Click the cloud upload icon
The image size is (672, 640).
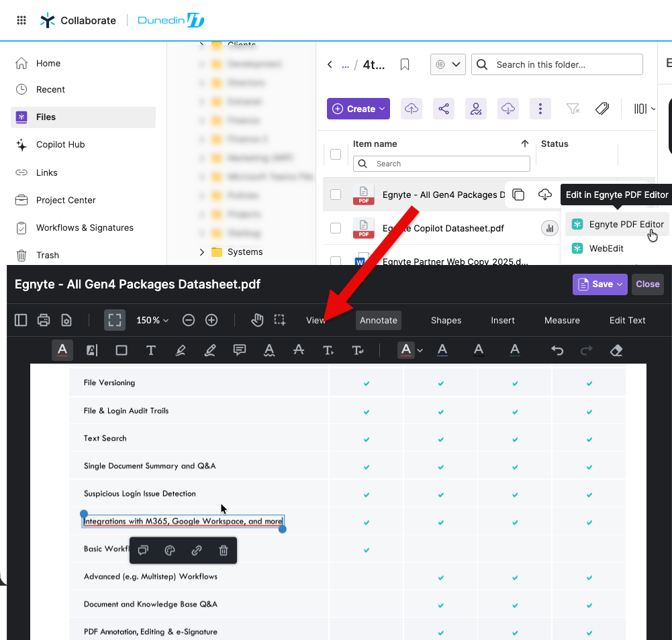click(412, 109)
